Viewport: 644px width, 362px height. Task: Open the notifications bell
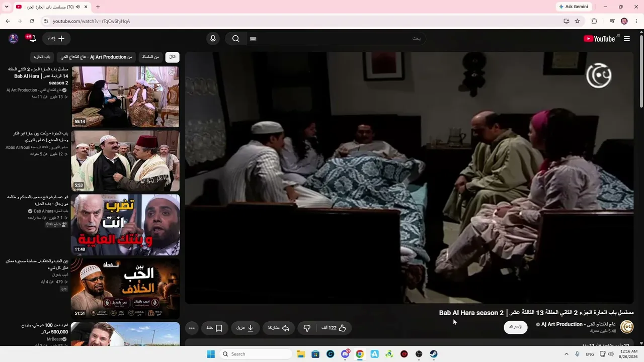[31, 39]
